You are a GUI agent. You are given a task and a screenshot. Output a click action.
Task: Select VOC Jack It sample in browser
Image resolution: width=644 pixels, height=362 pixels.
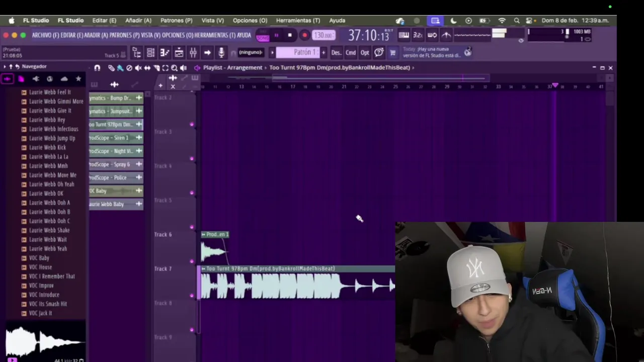[40, 313]
